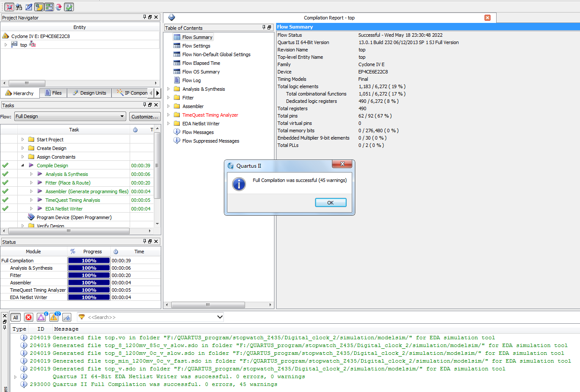Click the Compile Design play arrow icon
580x392 pixels.
(31, 165)
